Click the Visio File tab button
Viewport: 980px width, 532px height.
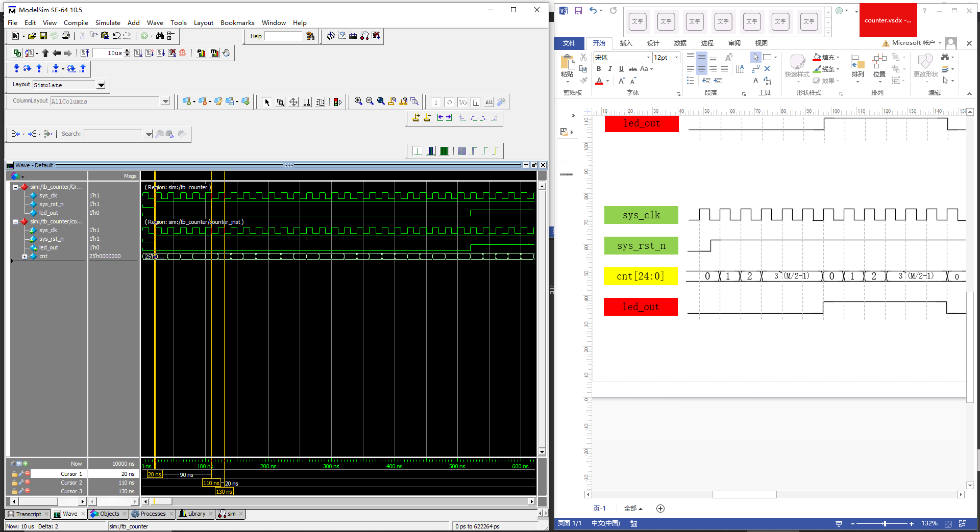[569, 43]
